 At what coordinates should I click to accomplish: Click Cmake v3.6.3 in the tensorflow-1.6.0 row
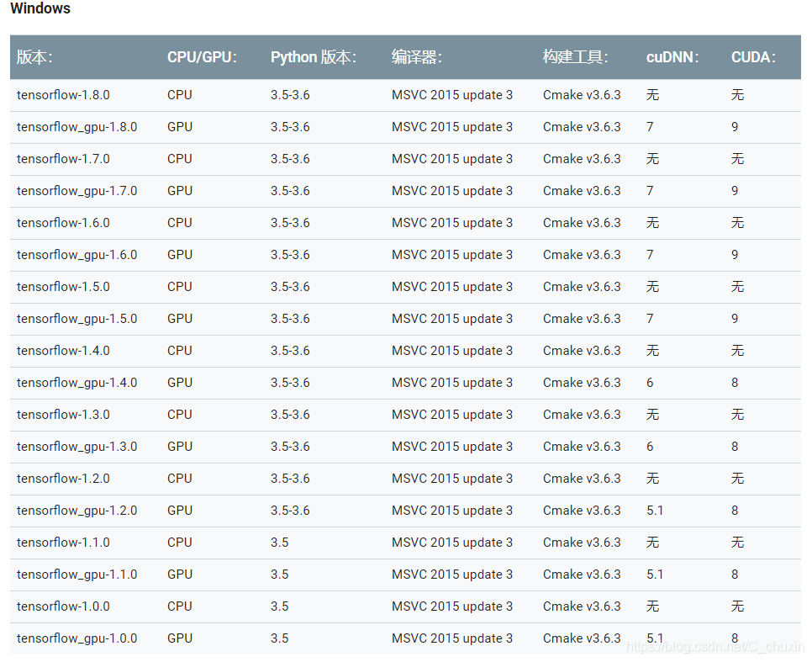click(582, 223)
